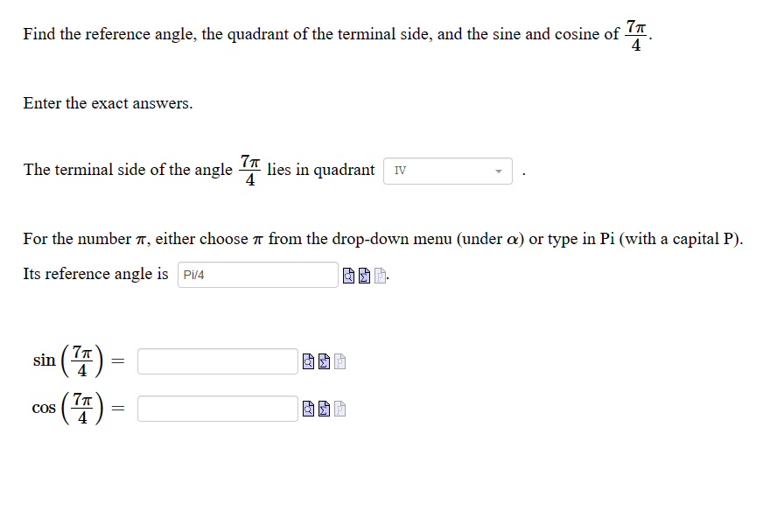777x532 pixels.
Task: Click the empty cosine answer field
Action: click(x=217, y=408)
